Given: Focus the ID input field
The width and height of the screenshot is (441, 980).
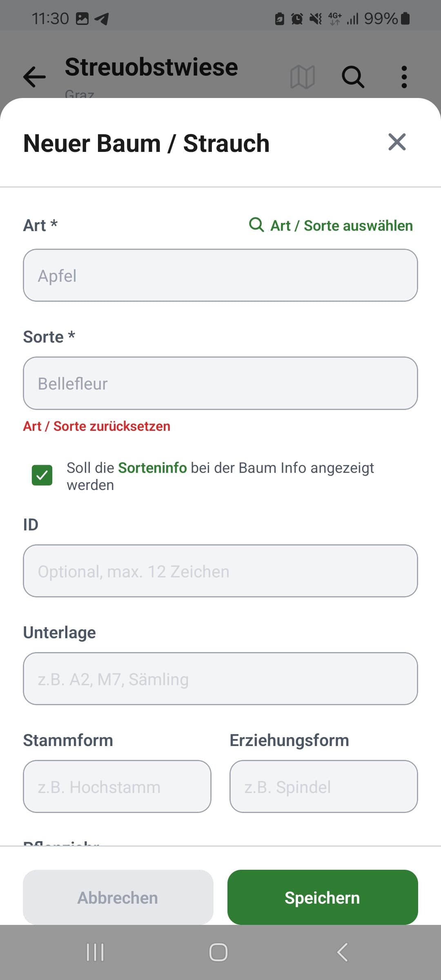Looking at the screenshot, I should [220, 571].
